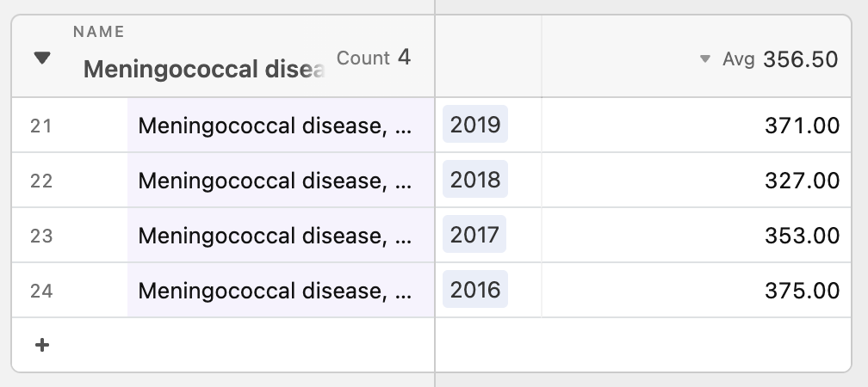Select the 2016 year tag
The height and width of the screenshot is (387, 868).
click(x=475, y=289)
